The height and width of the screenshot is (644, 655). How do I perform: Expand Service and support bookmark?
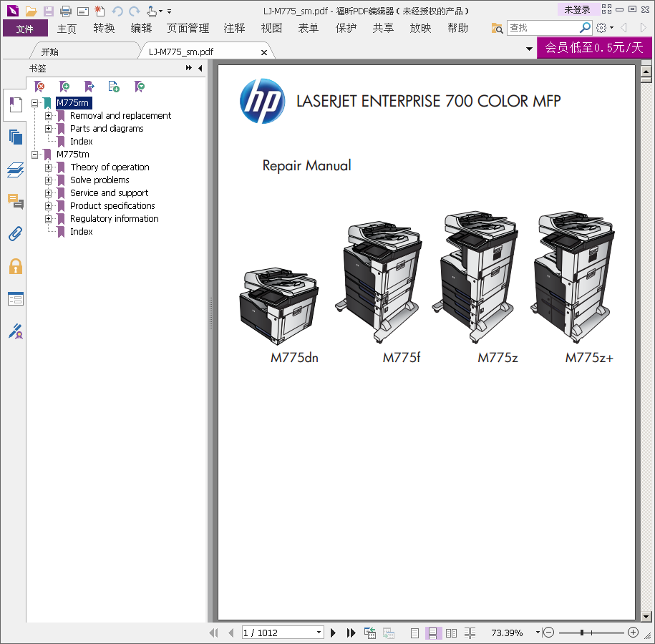(x=48, y=193)
